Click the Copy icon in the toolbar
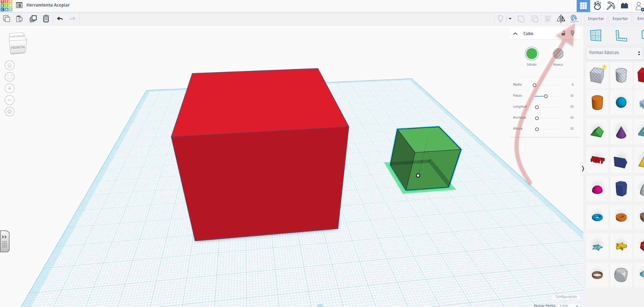The height and width of the screenshot is (307, 644). (7, 19)
